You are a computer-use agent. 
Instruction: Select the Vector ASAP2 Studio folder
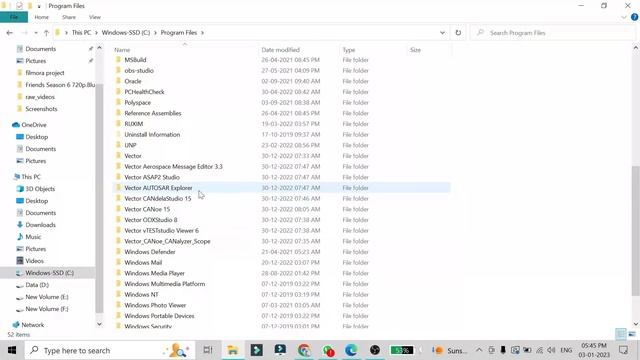(x=152, y=177)
